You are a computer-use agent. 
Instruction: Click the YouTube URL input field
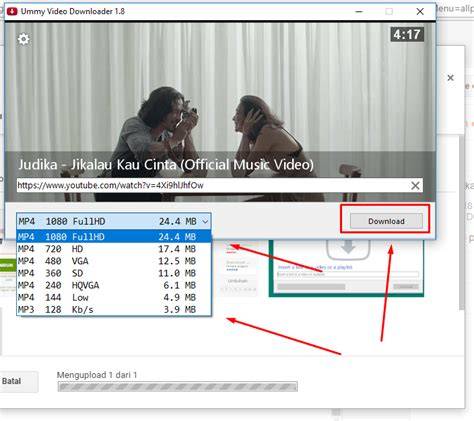[220, 185]
